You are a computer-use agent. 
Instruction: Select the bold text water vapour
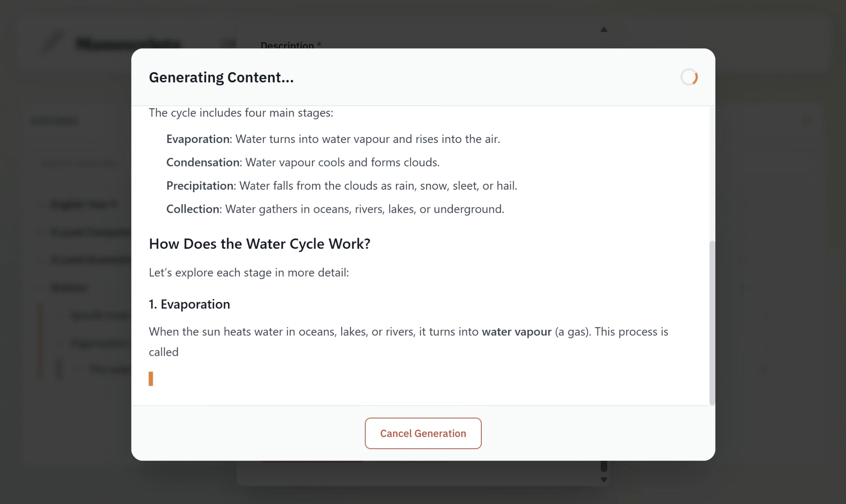point(516,331)
